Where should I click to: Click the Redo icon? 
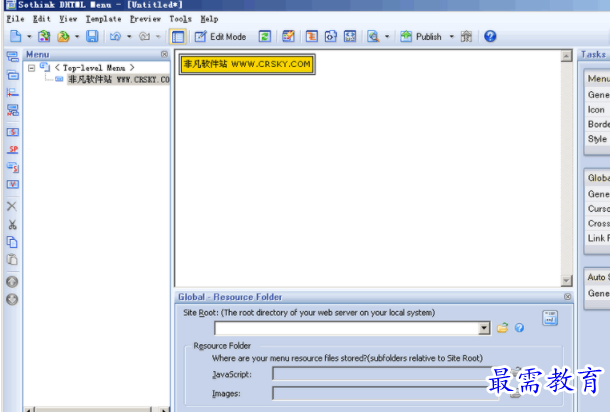coord(144,37)
